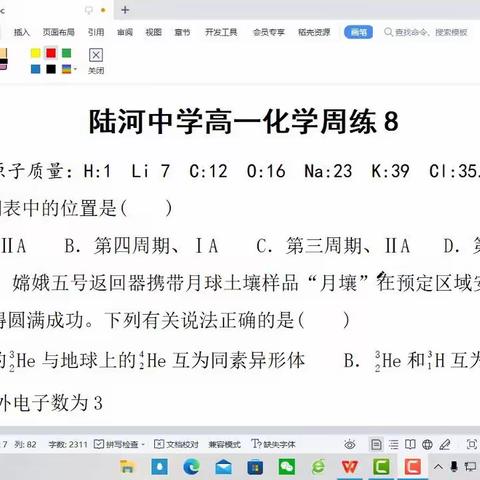Open Microsoft Store from the taskbar
480x480 pixels.
[x=255, y=467]
